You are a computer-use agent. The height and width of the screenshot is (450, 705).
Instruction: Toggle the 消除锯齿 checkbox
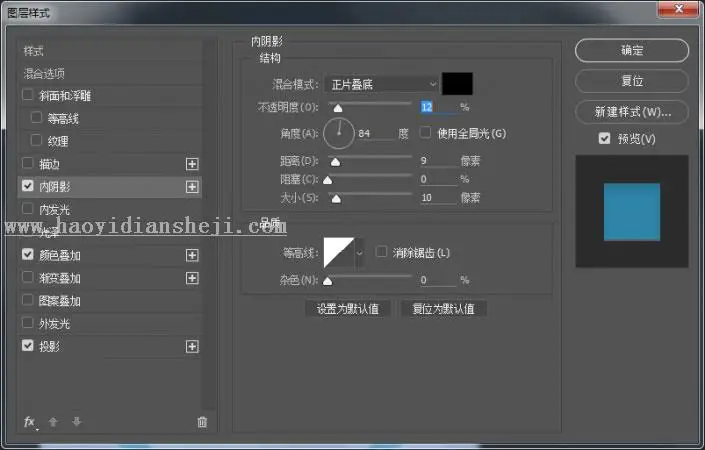[381, 252]
